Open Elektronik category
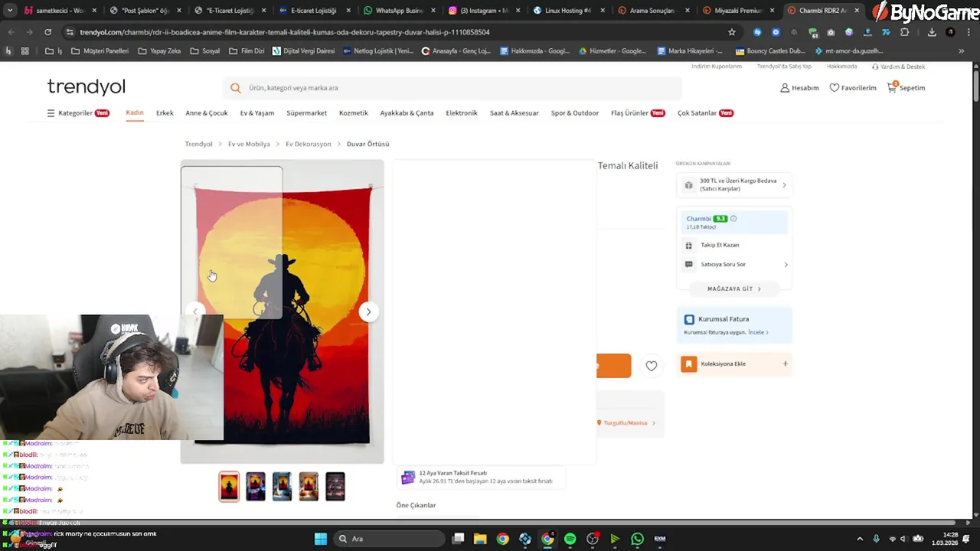Viewport: 980px width, 551px height. [x=462, y=113]
